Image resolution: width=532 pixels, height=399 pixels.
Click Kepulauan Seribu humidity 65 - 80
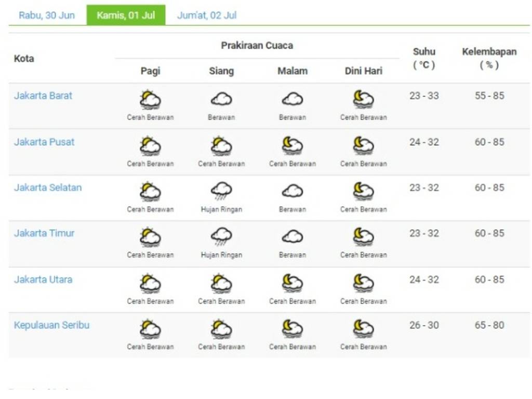489,325
